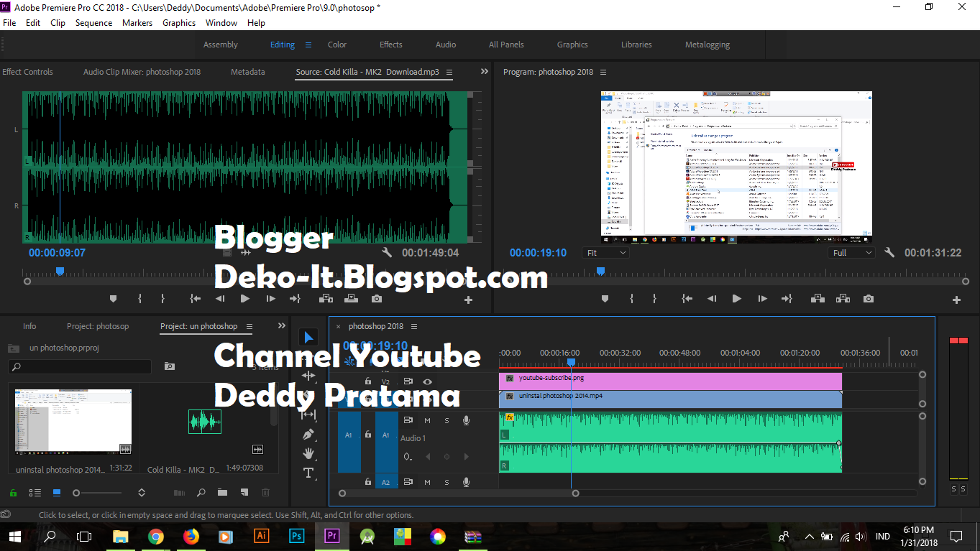Select the Pen tool in timeline toolbar
980x551 pixels.
(308, 434)
